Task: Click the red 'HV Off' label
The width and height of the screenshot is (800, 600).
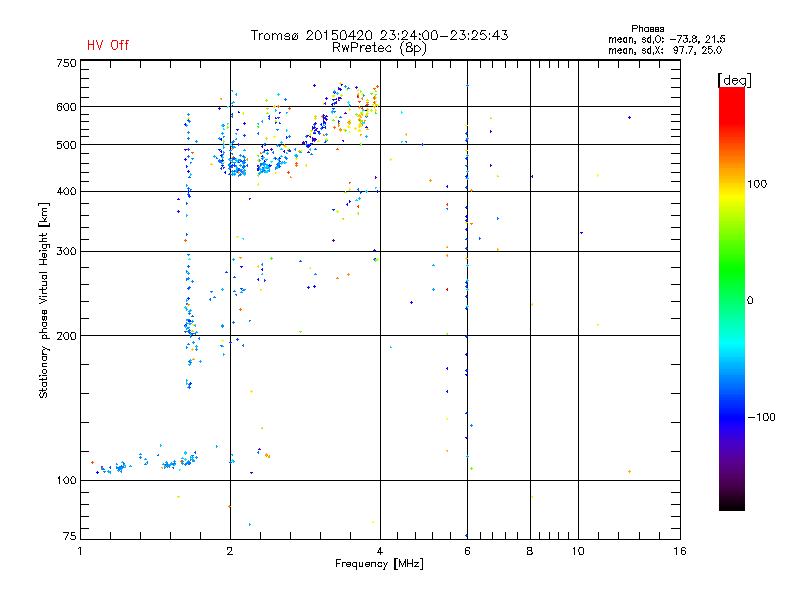Action: pos(108,45)
